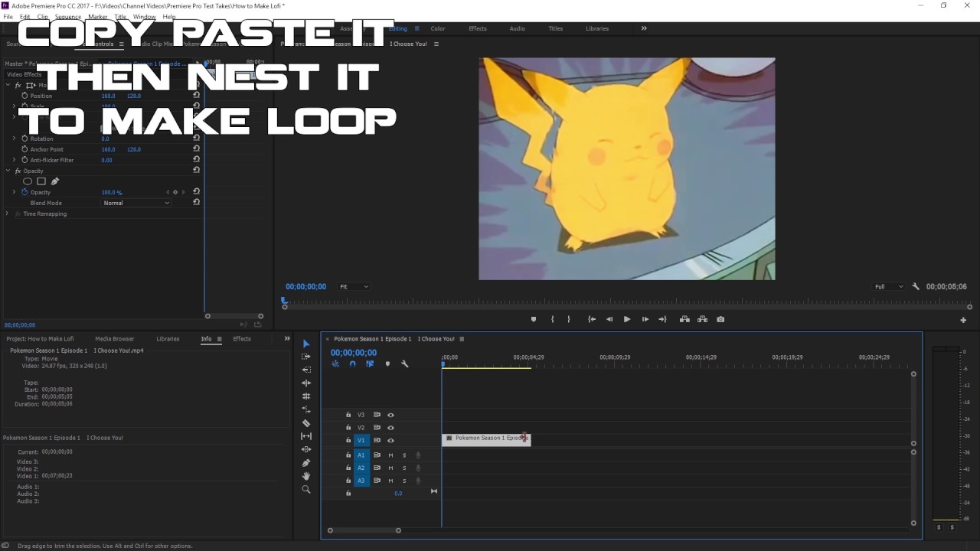
Task: Collapse the Opacity effect group
Action: click(x=7, y=171)
